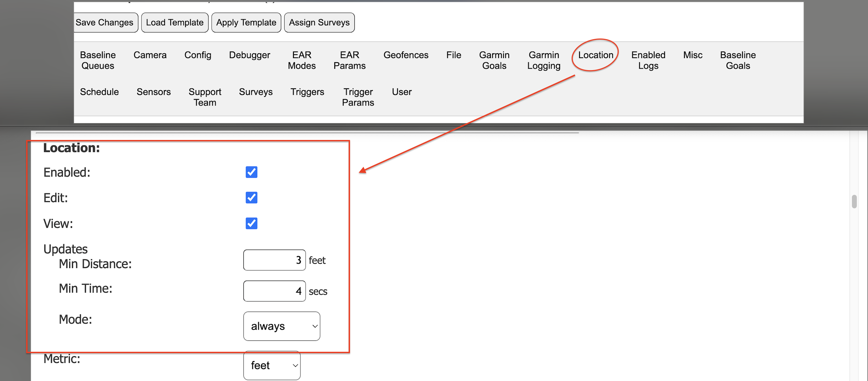868x381 pixels.
Task: Uncheck the Enabled checkbox
Action: pyautogui.click(x=252, y=172)
